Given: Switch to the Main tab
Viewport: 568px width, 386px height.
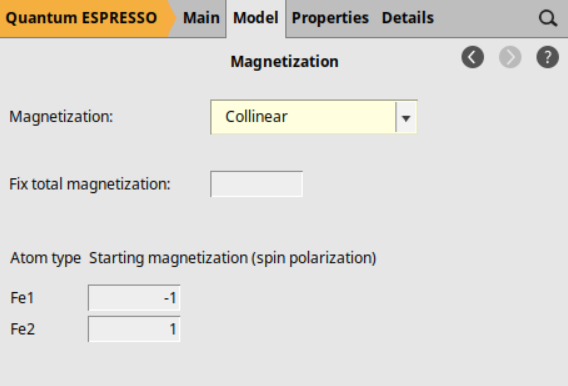Looking at the screenshot, I should tap(201, 18).
